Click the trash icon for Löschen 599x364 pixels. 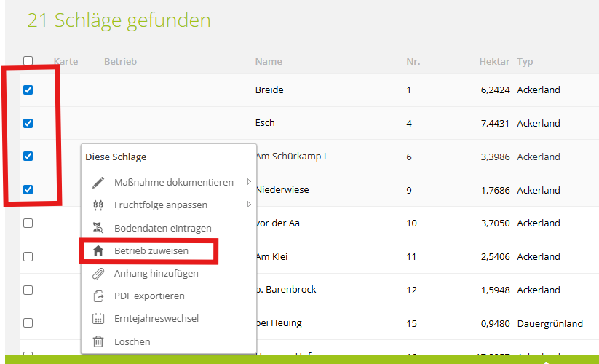tap(98, 341)
